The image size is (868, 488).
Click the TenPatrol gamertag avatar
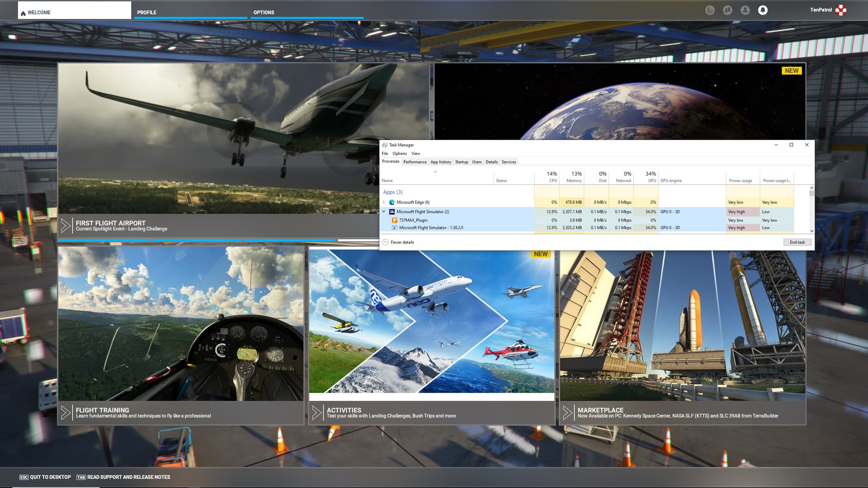pyautogui.click(x=841, y=10)
